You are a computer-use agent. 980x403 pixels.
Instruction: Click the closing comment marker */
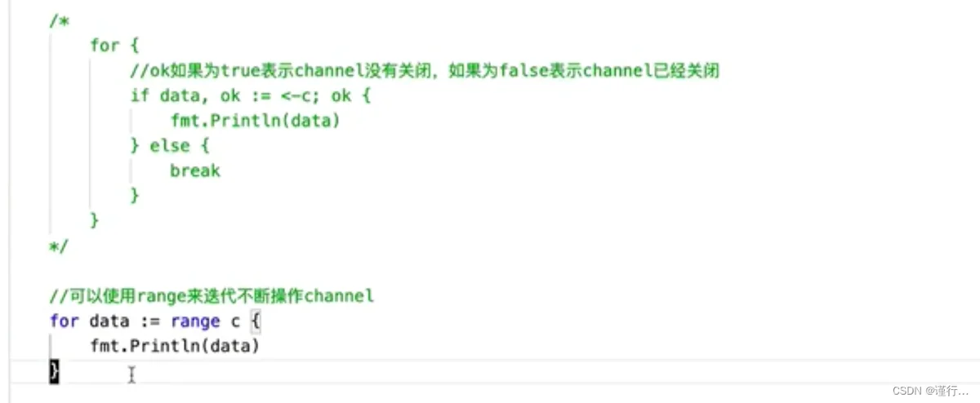(x=59, y=246)
